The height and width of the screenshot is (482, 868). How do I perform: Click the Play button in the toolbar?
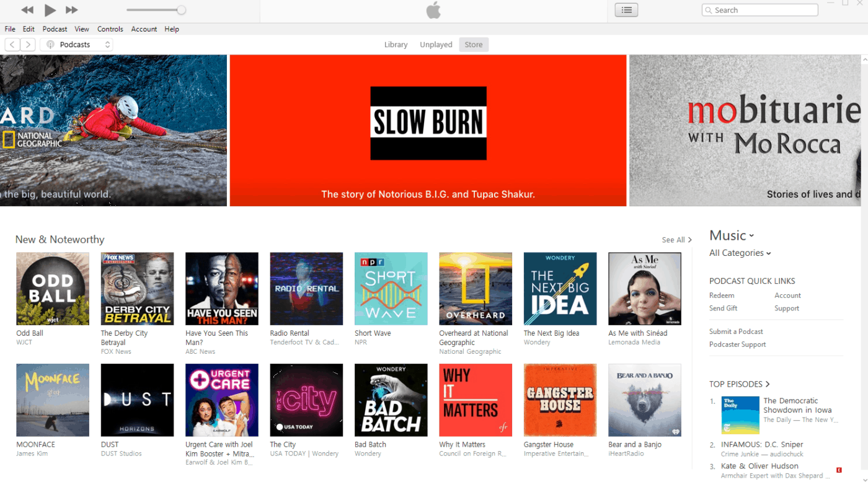click(x=51, y=10)
